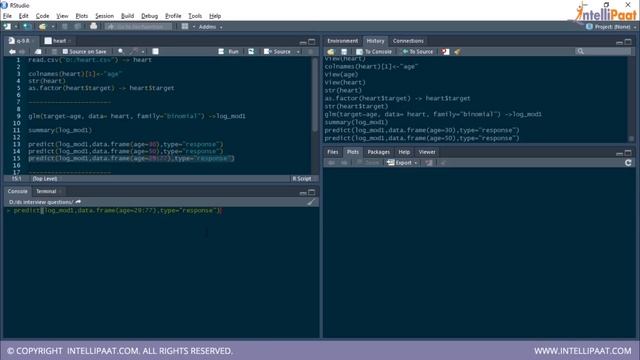This screenshot has height=360, width=640.
Task: Click the code tools wand icon
Action: tap(134, 52)
